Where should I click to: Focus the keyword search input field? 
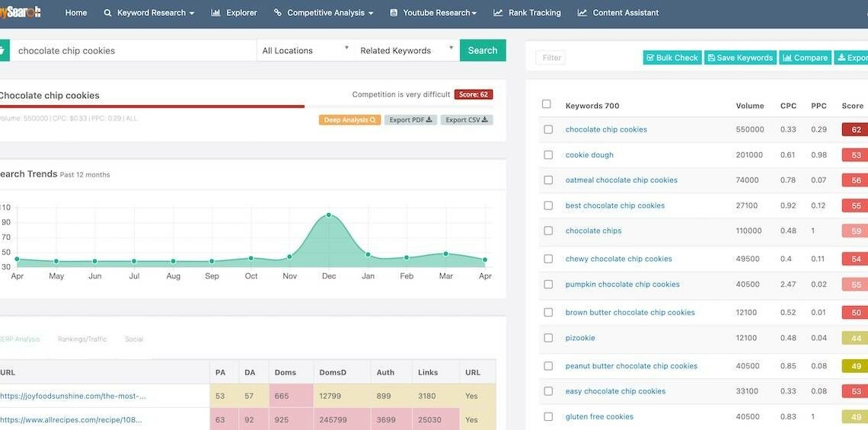[x=133, y=50]
